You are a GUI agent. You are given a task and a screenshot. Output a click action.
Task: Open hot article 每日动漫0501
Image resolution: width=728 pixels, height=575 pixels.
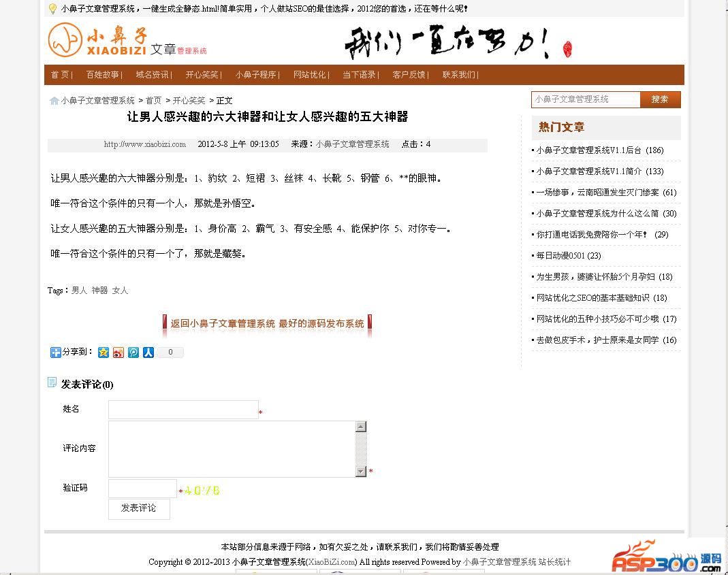(560, 256)
